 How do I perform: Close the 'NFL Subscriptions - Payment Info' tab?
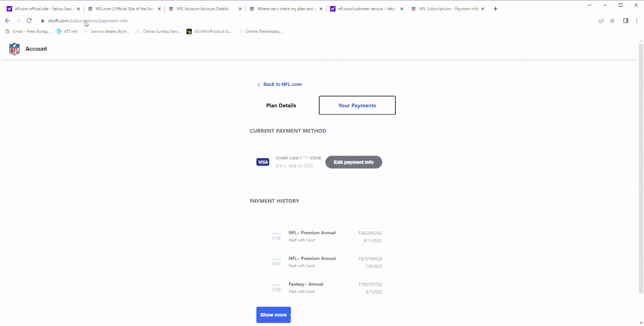point(483,9)
